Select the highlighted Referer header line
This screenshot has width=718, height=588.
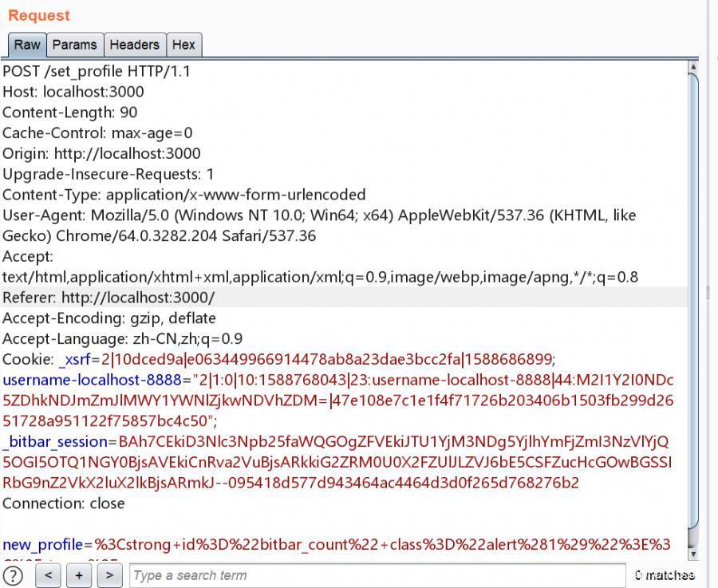108,298
